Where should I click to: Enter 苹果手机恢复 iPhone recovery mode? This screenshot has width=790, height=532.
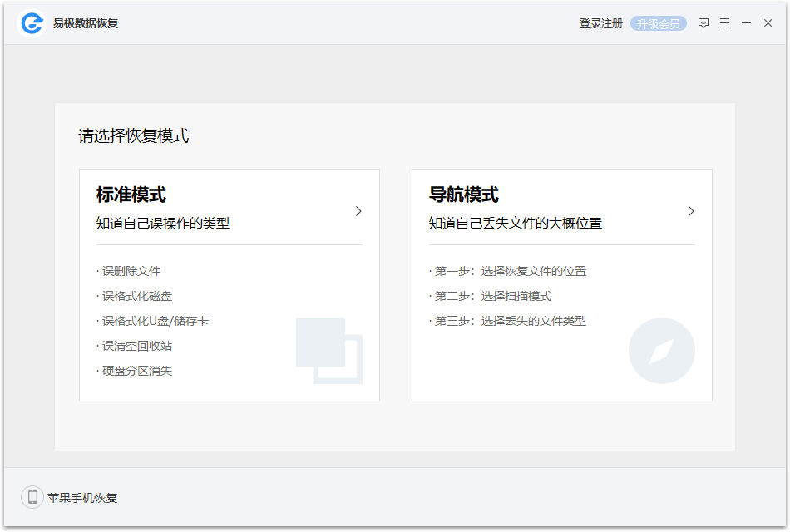coord(83,497)
